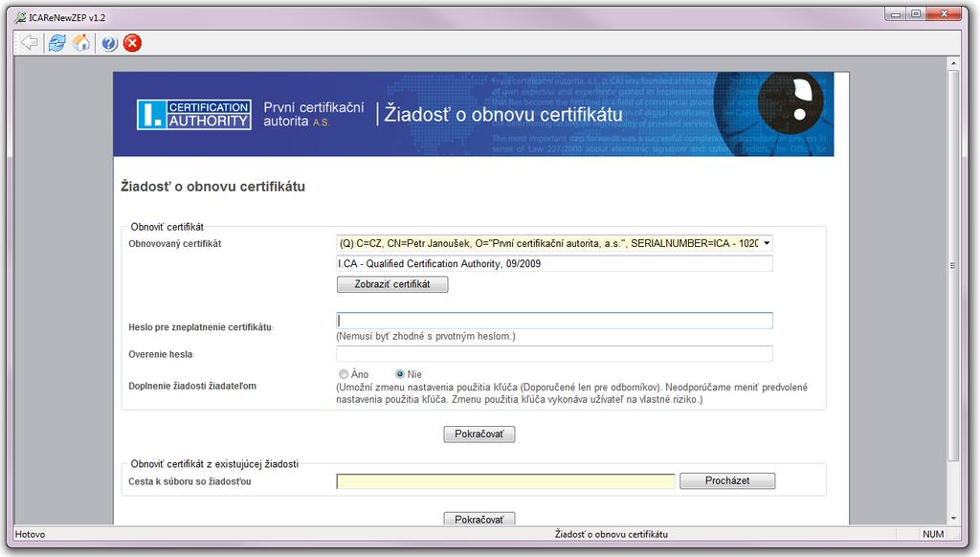Viewport: 980px width, 557px height.
Task: Open Help with question mark icon
Action: 109,43
